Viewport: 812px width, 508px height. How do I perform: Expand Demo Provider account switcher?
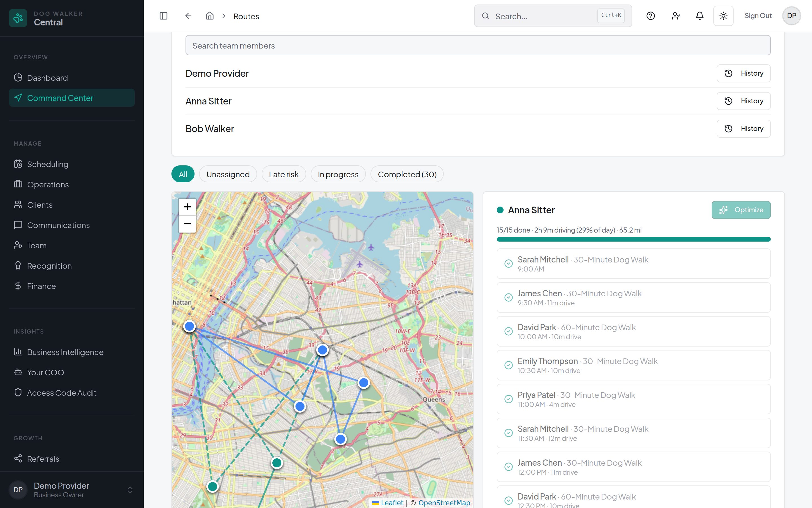click(x=72, y=490)
